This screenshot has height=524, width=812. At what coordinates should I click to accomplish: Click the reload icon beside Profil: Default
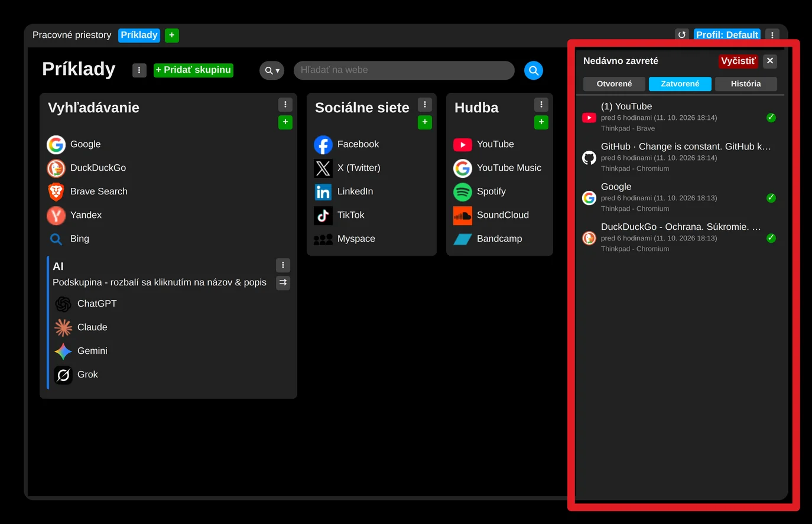682,35
